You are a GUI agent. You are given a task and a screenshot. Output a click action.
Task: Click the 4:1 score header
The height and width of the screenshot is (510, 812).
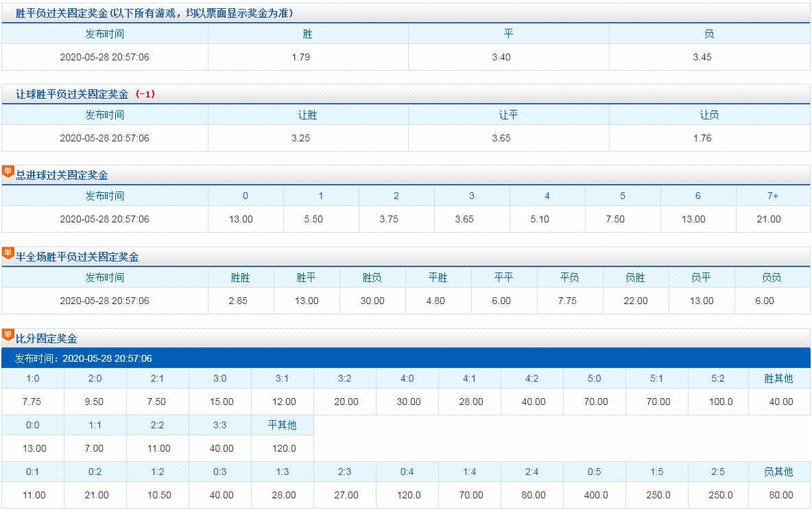469,378
